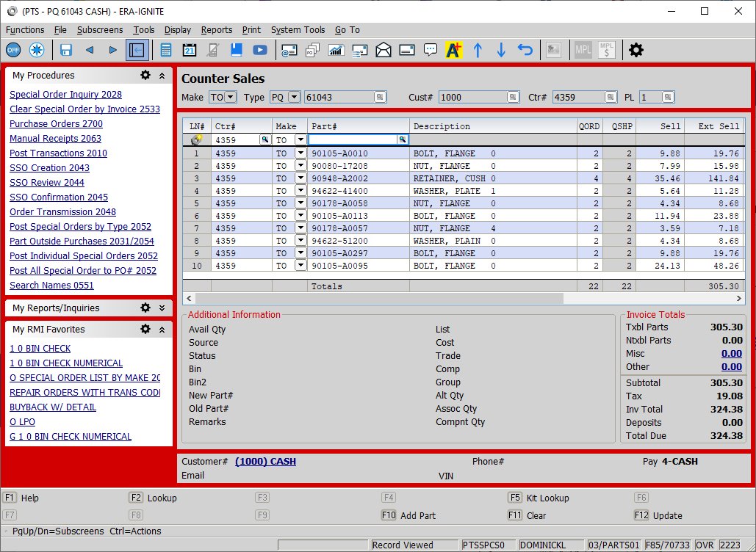
Task: Click the (1000) CASH customer link
Action: (x=266, y=462)
